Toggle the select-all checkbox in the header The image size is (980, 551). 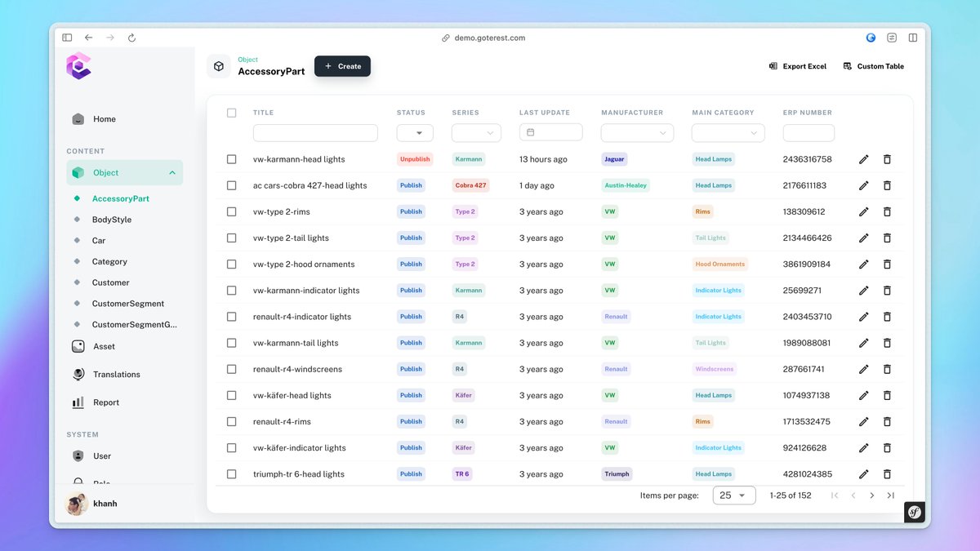point(231,113)
